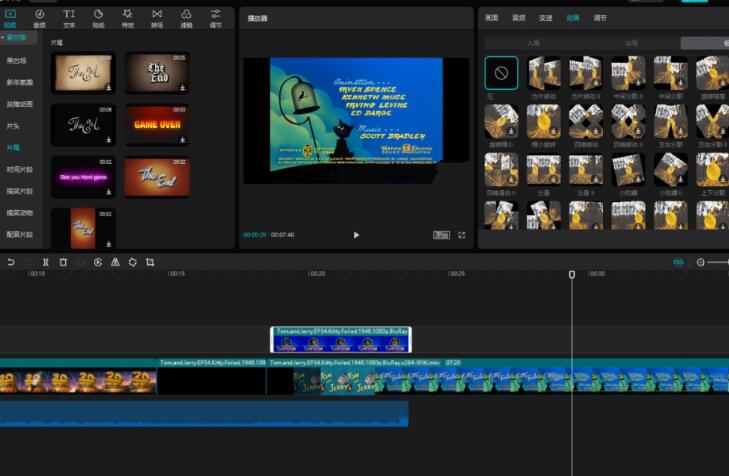
Task: Select the New Year atmosphere sidebar category
Action: coord(20,82)
